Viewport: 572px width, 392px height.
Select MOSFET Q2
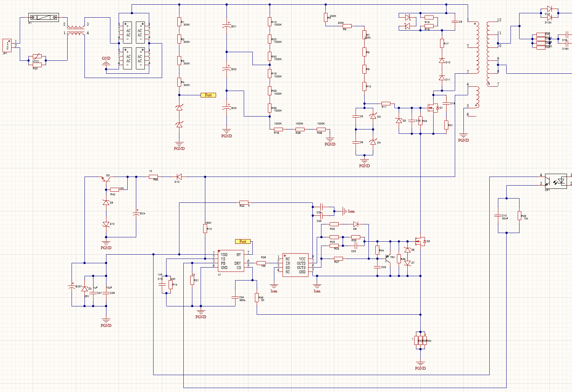coord(420,241)
